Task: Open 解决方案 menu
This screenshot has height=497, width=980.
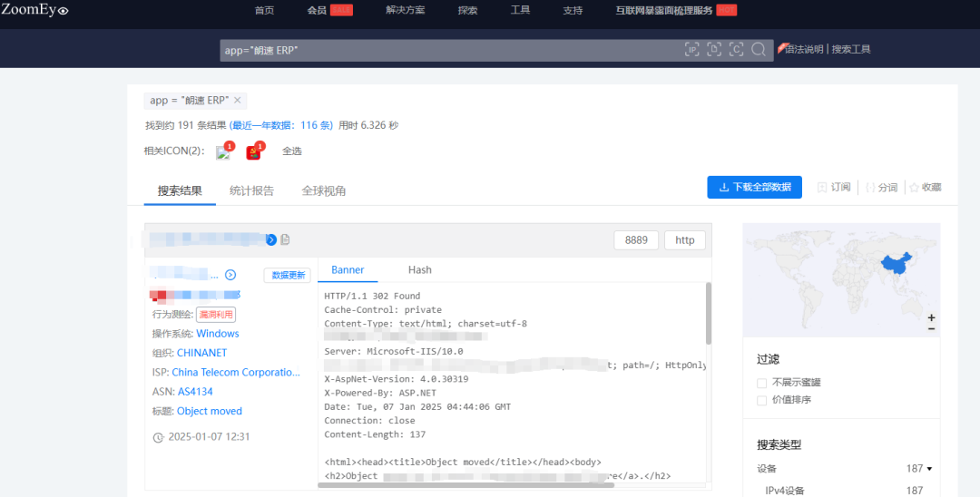Action: click(405, 10)
